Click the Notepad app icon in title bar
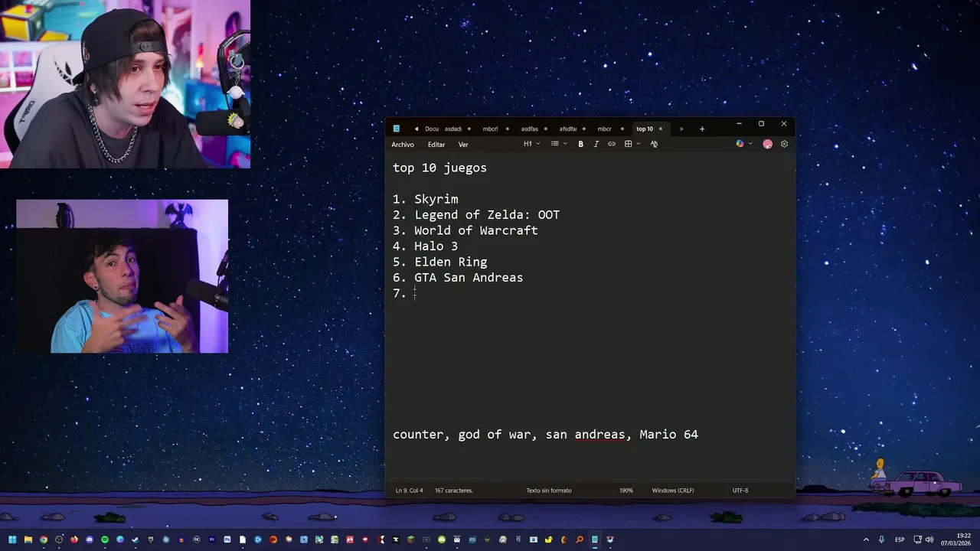Screen dimensions: 980x551 pyautogui.click(x=397, y=129)
